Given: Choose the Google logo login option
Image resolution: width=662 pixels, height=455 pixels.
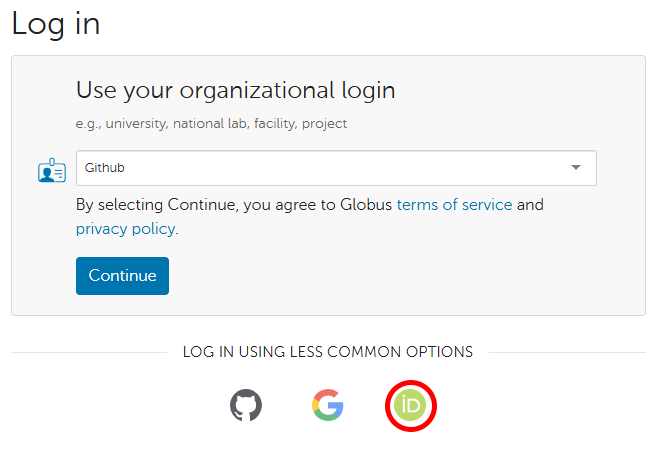Looking at the screenshot, I should click(x=327, y=405).
